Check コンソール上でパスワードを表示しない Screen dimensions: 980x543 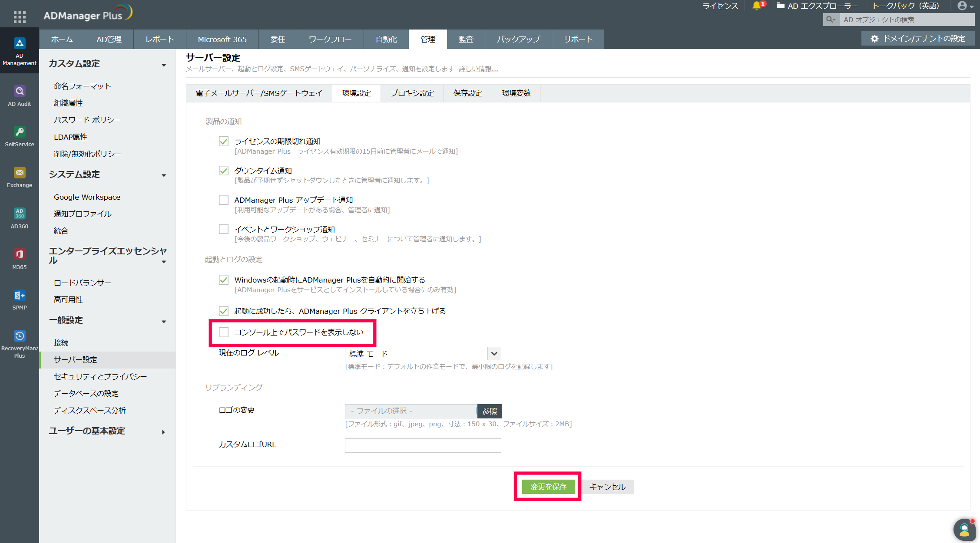224,332
